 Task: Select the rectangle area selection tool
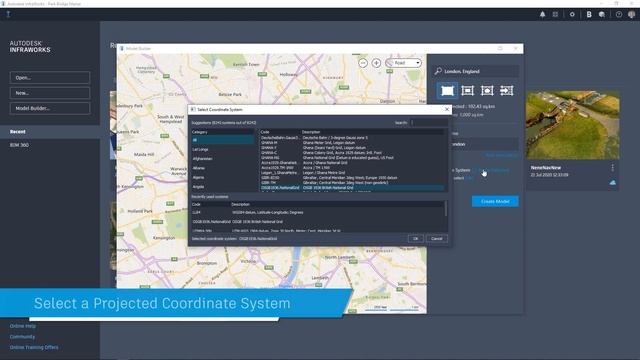coord(447,91)
